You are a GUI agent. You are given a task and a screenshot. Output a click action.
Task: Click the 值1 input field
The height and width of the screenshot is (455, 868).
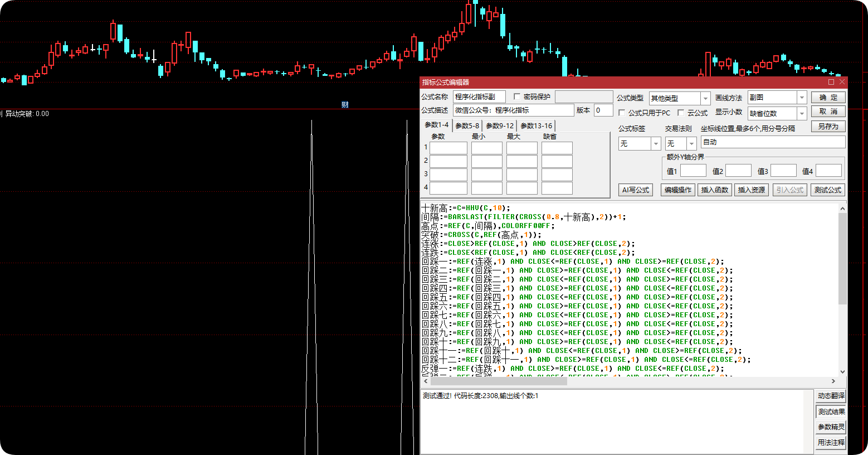[x=693, y=171]
